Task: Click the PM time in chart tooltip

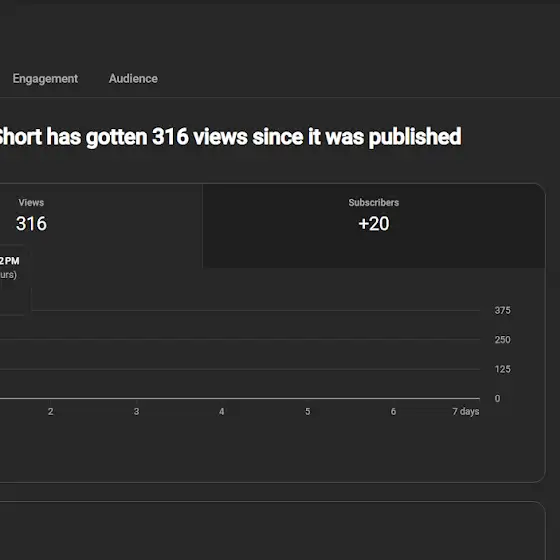Action: pyautogui.click(x=10, y=261)
